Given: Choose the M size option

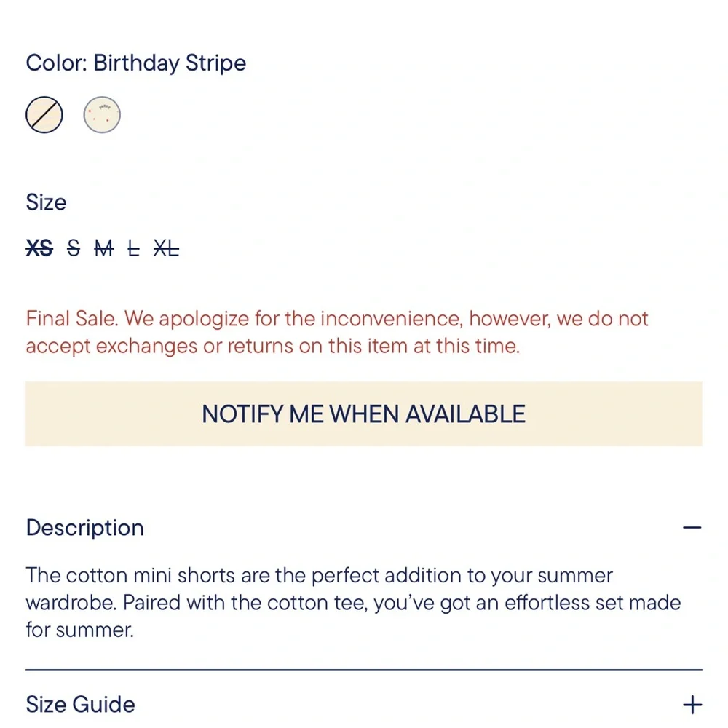Looking at the screenshot, I should (103, 248).
